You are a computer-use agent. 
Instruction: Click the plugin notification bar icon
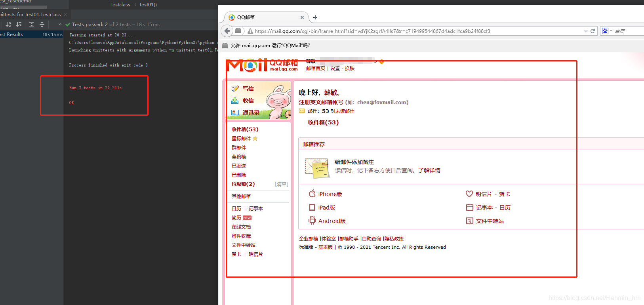tap(225, 46)
